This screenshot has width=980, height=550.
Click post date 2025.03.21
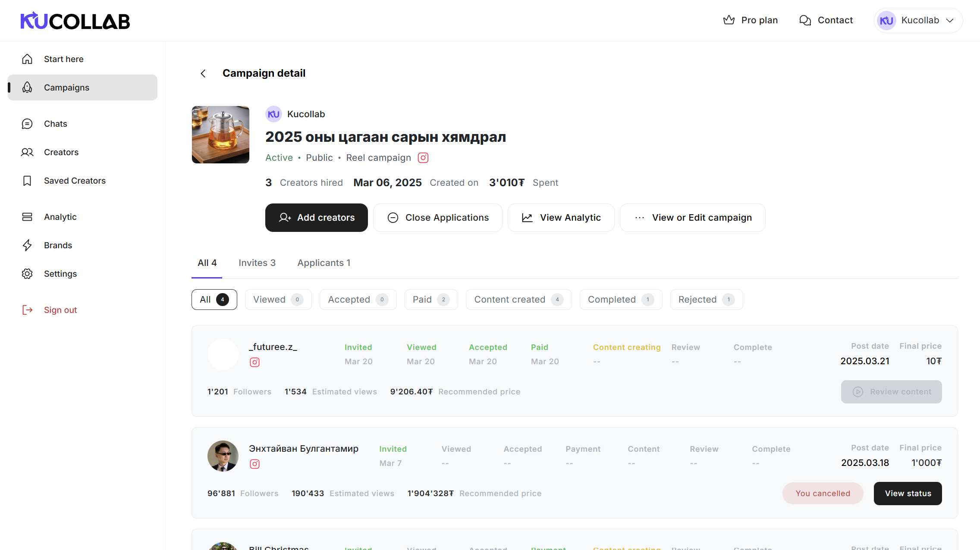tap(865, 361)
